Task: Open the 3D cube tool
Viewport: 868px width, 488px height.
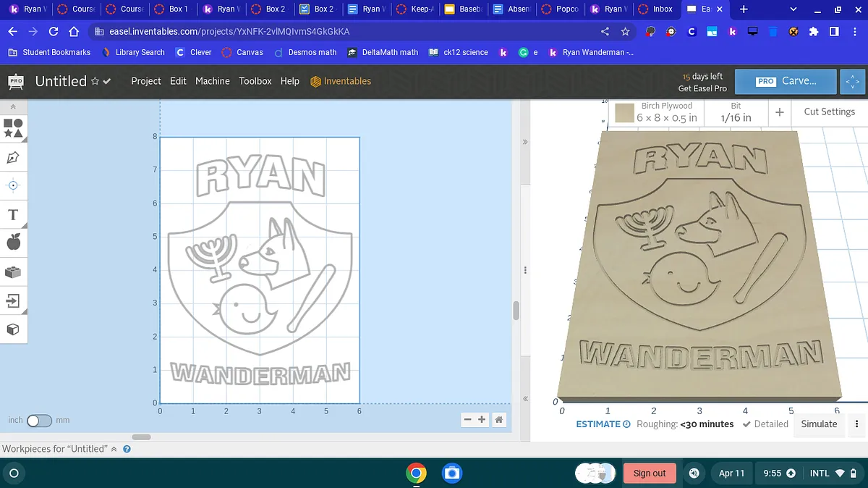Action: [13, 329]
